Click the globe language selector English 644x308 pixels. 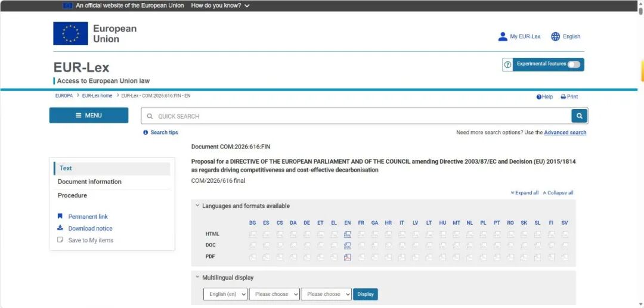[x=565, y=36]
